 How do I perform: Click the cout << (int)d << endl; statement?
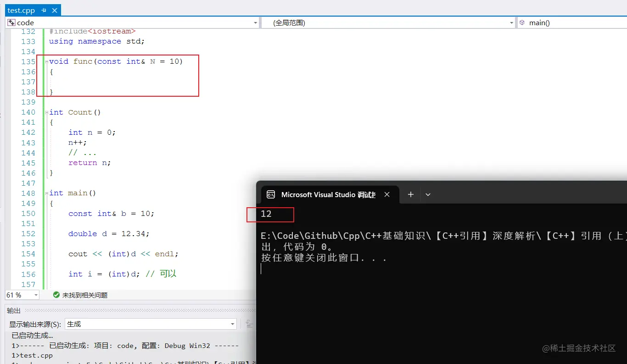tap(123, 254)
